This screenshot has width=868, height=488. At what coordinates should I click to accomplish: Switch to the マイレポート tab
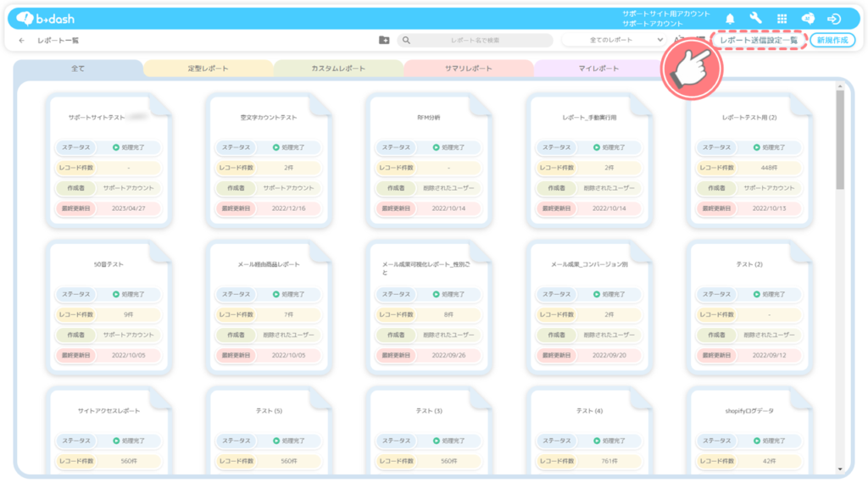598,69
